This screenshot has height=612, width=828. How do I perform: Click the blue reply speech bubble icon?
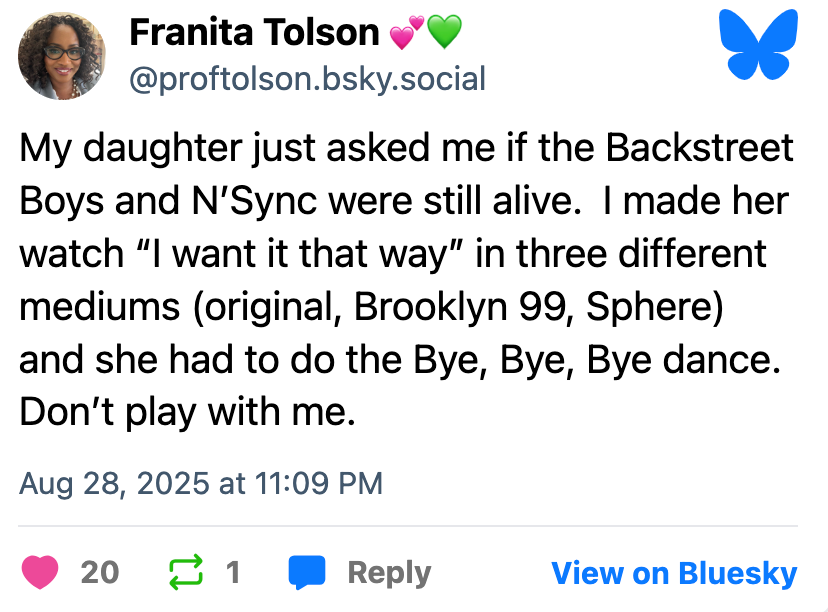pos(307,572)
